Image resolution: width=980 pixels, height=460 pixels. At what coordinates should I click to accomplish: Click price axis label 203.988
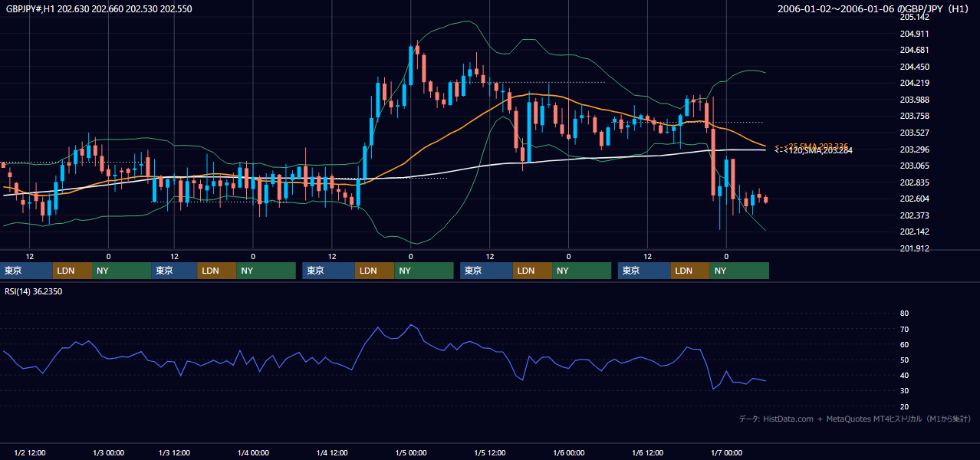[x=914, y=100]
